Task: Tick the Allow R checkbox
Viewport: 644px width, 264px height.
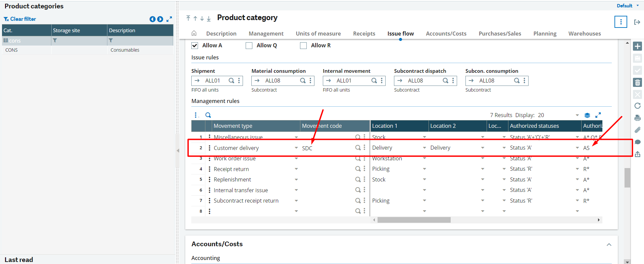Action: (303, 46)
